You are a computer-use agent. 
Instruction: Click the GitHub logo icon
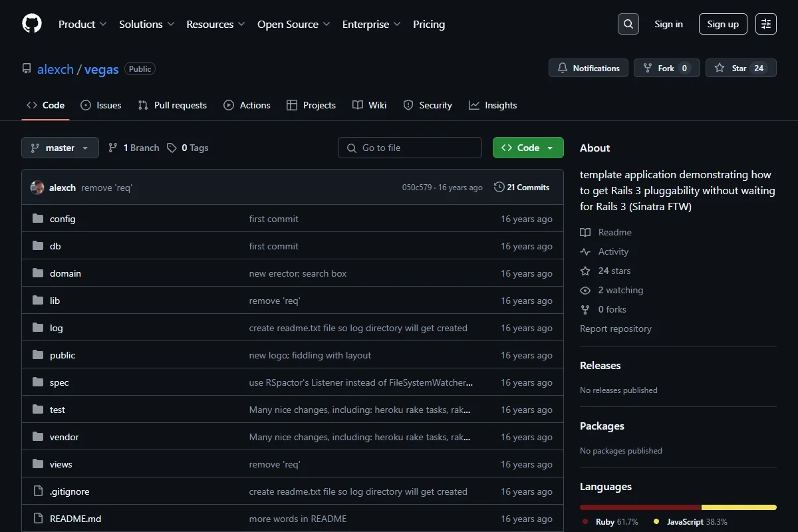pos(32,24)
